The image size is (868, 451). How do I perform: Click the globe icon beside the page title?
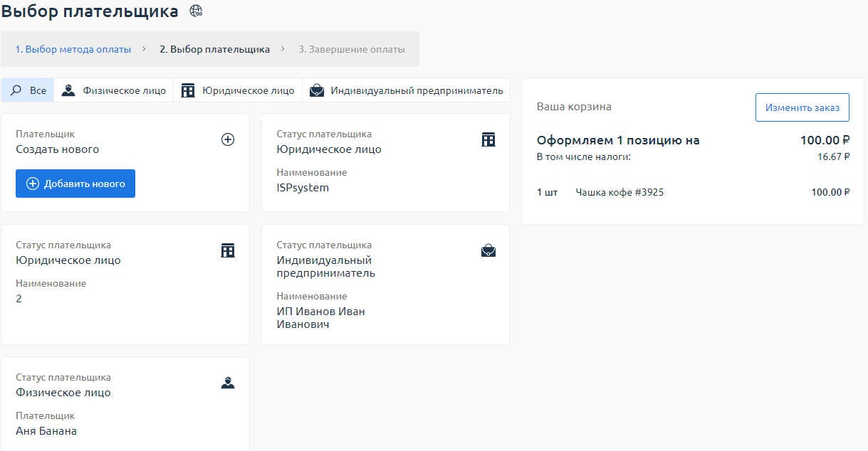tap(196, 11)
